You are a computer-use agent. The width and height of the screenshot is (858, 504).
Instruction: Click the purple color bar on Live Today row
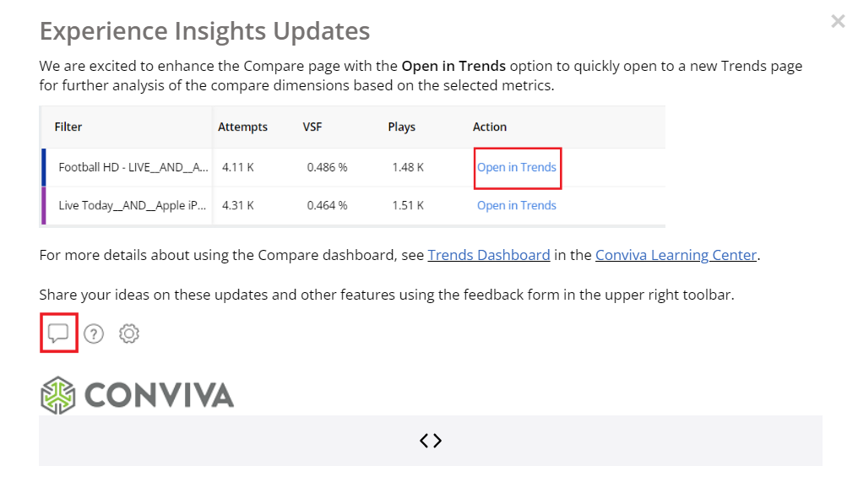[43, 205]
